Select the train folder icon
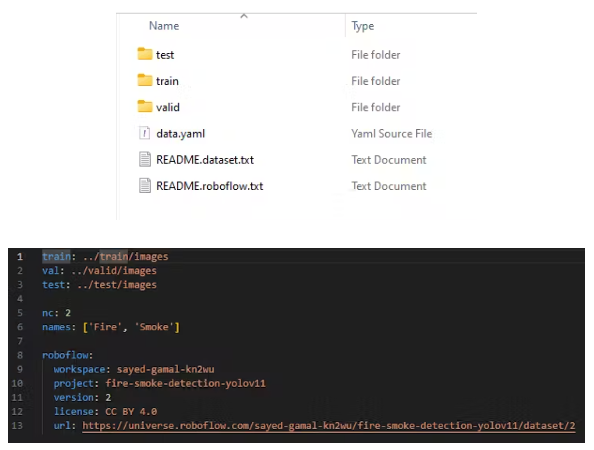This screenshot has width=594, height=450. click(144, 80)
